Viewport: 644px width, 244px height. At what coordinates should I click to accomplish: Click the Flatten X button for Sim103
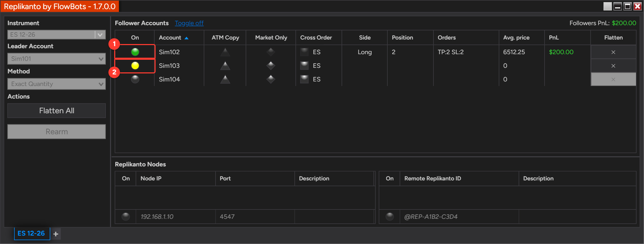[613, 66]
